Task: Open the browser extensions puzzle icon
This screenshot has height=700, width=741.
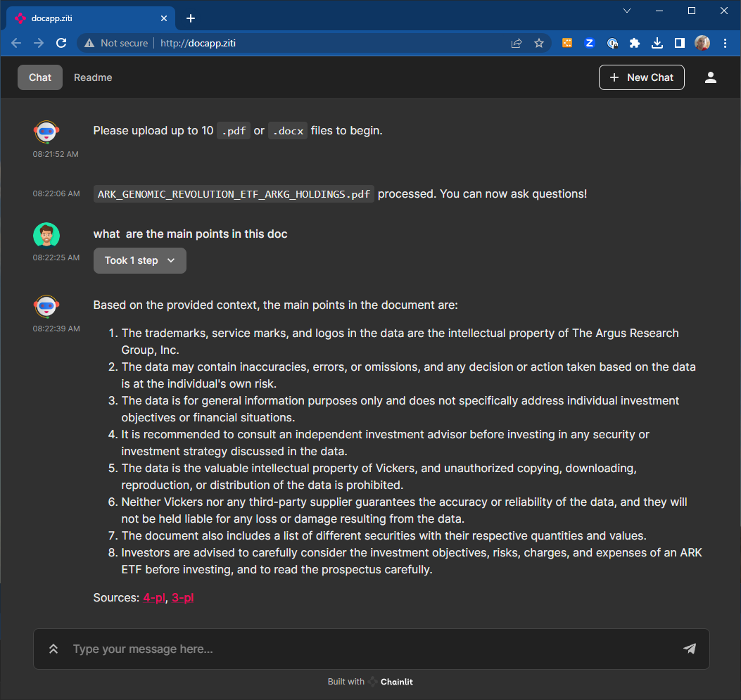Action: (634, 43)
